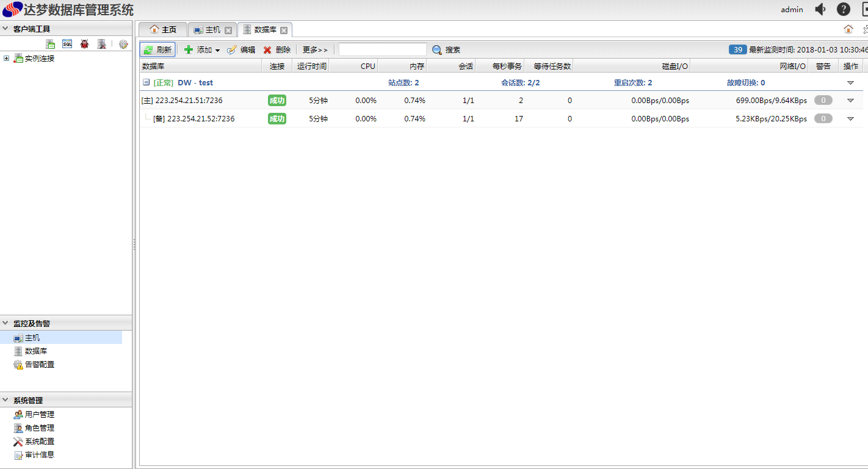
Task: Open 用户管理 under system management
Action: point(39,415)
